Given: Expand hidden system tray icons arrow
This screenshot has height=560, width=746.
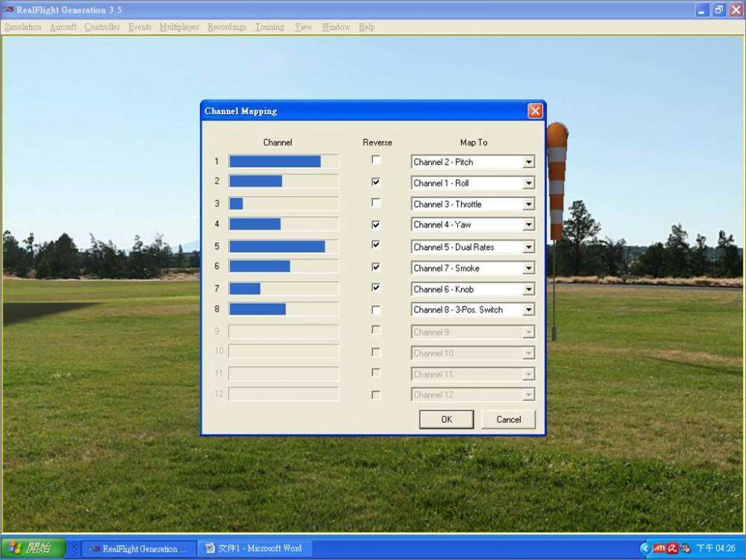Looking at the screenshot, I should (645, 549).
